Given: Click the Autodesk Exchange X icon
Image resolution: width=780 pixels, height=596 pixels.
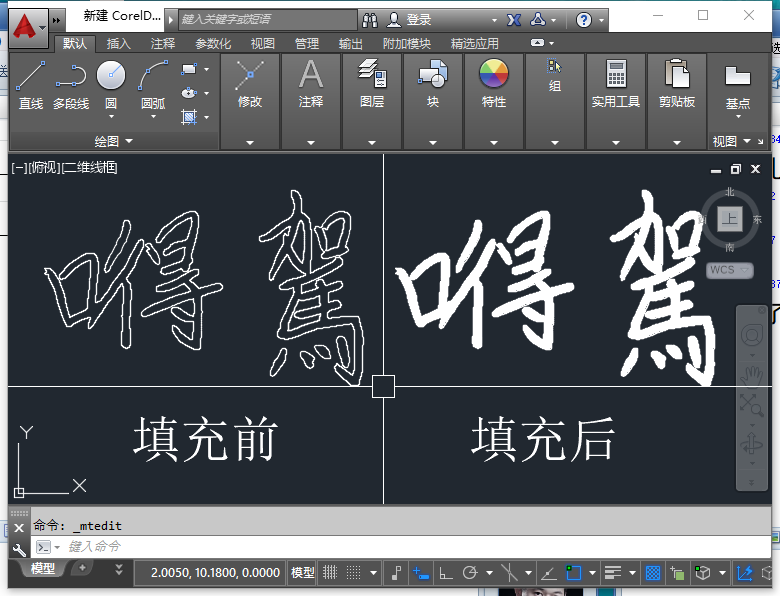Looking at the screenshot, I should [x=514, y=20].
